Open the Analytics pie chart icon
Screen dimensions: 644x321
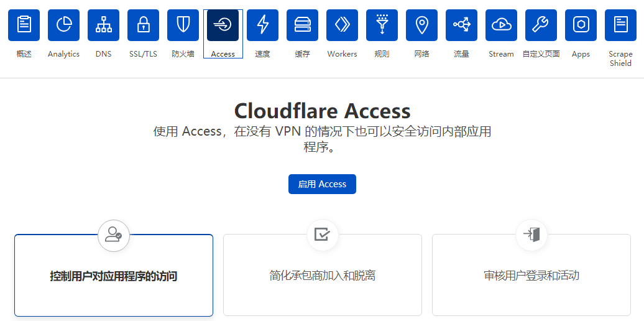tap(63, 25)
